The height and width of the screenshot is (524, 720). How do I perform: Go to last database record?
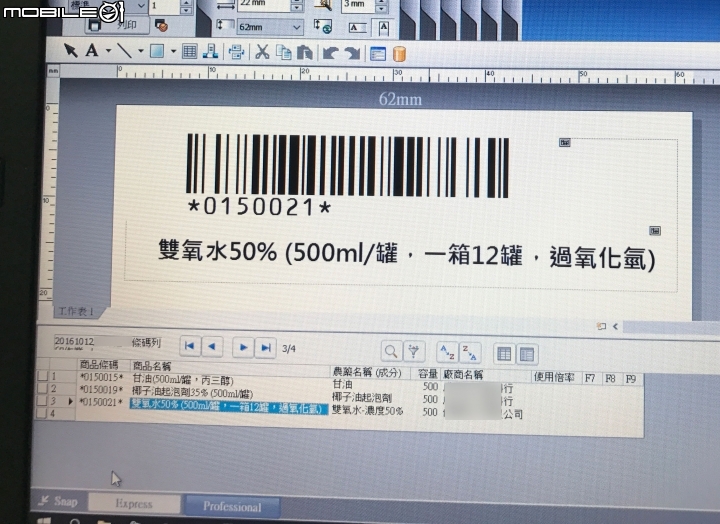point(266,348)
